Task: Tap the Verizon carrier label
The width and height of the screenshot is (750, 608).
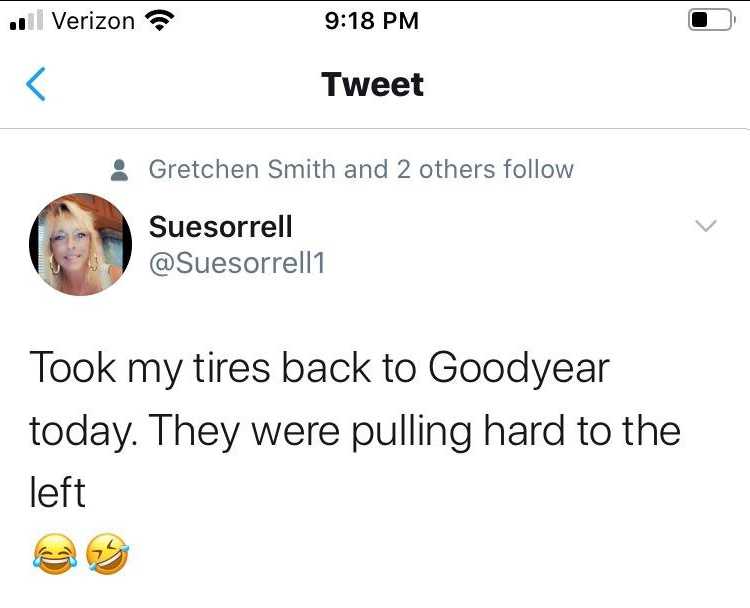Action: pos(92,20)
